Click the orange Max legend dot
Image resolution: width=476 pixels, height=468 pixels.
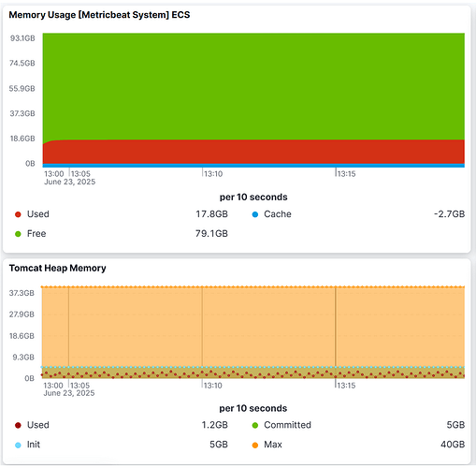tap(255, 445)
